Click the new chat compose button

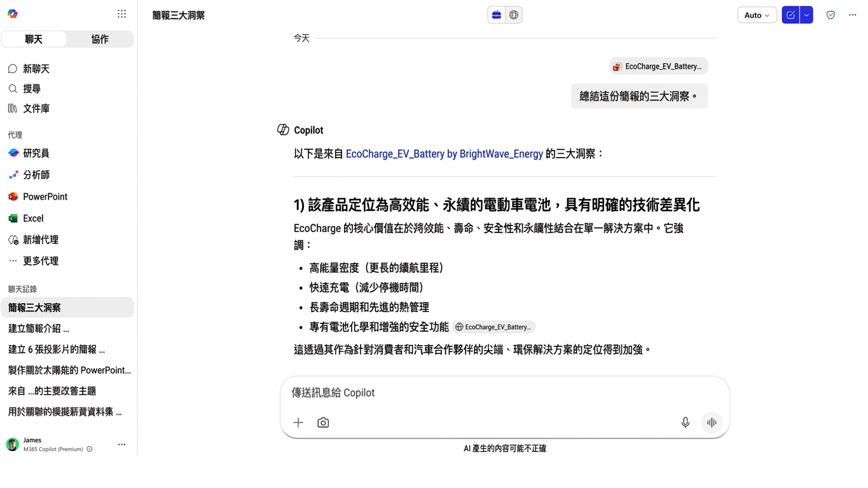[x=790, y=15]
